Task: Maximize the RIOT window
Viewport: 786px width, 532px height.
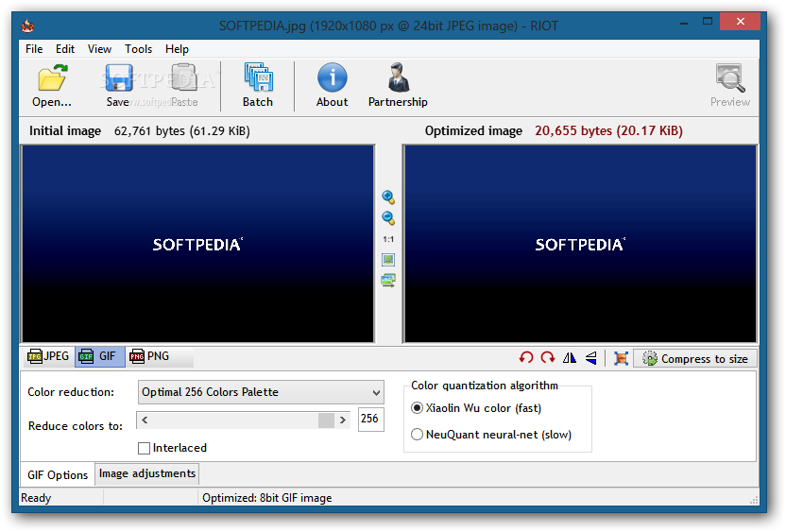Action: (708, 22)
